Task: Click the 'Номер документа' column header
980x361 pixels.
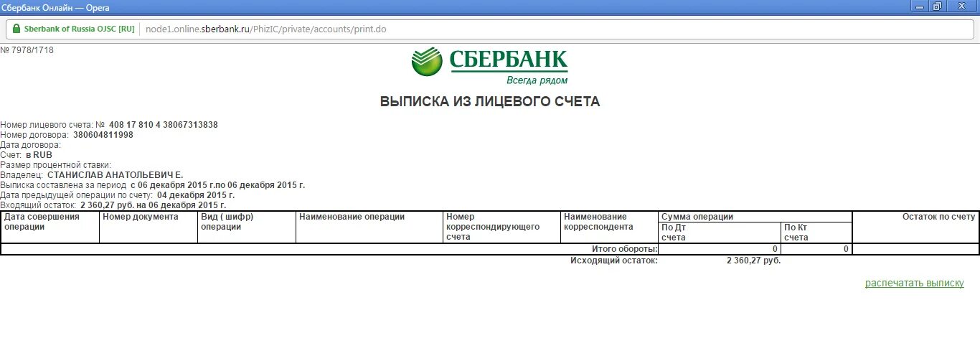Action: (x=149, y=227)
